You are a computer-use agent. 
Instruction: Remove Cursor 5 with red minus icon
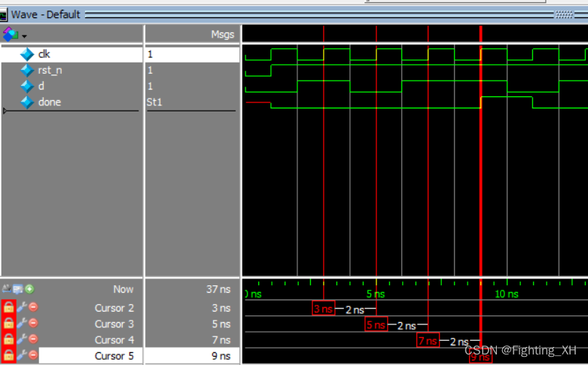pos(33,355)
